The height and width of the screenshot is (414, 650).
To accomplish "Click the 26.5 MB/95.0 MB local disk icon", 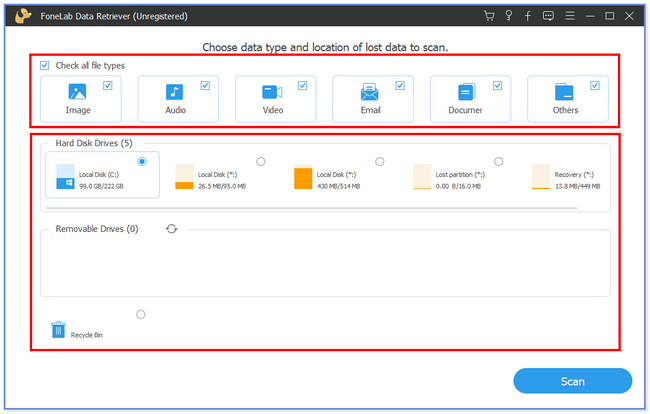I will 184,177.
